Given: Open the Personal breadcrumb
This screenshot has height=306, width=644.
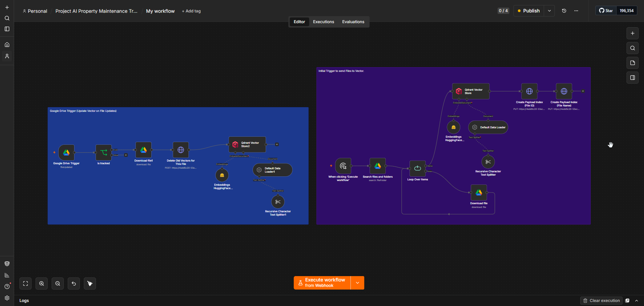Looking at the screenshot, I should click(x=35, y=11).
